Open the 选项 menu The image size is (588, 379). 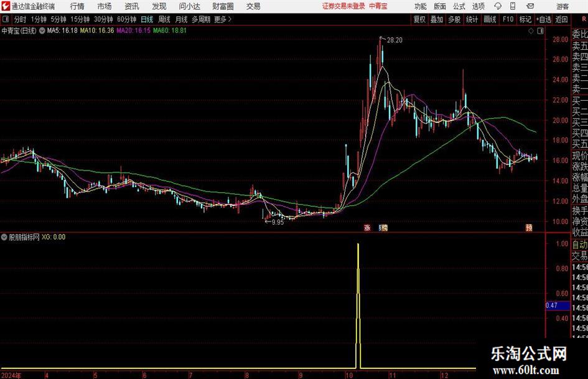pyautogui.click(x=478, y=6)
